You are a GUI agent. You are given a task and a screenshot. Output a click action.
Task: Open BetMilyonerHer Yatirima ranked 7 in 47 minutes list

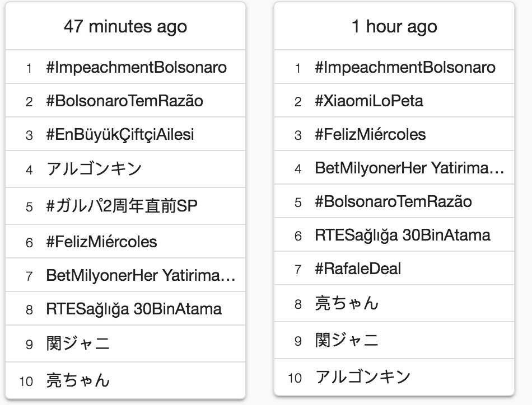[x=141, y=275]
